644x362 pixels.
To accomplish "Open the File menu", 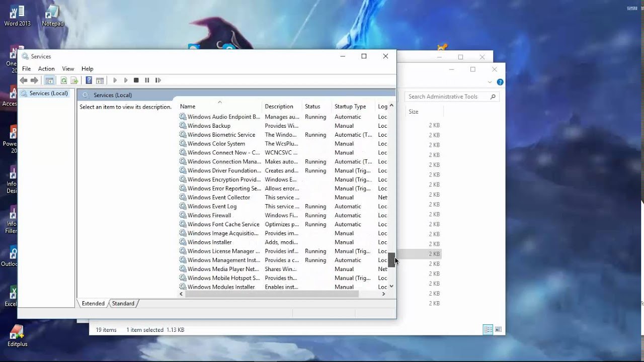I will coord(27,69).
